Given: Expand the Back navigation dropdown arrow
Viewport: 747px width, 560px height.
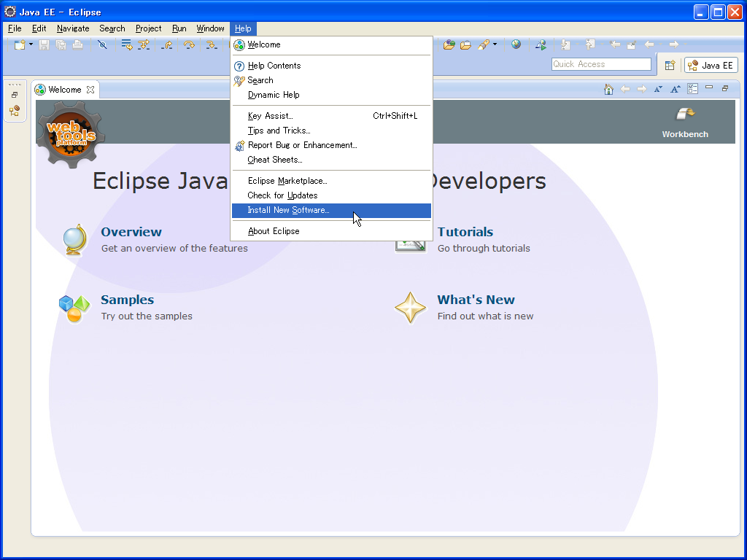Looking at the screenshot, I should 662,44.
